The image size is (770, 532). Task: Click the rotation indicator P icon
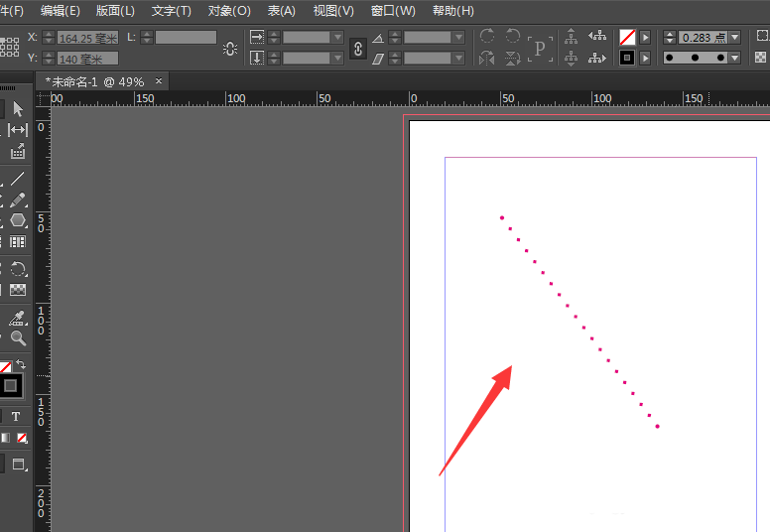pos(540,49)
